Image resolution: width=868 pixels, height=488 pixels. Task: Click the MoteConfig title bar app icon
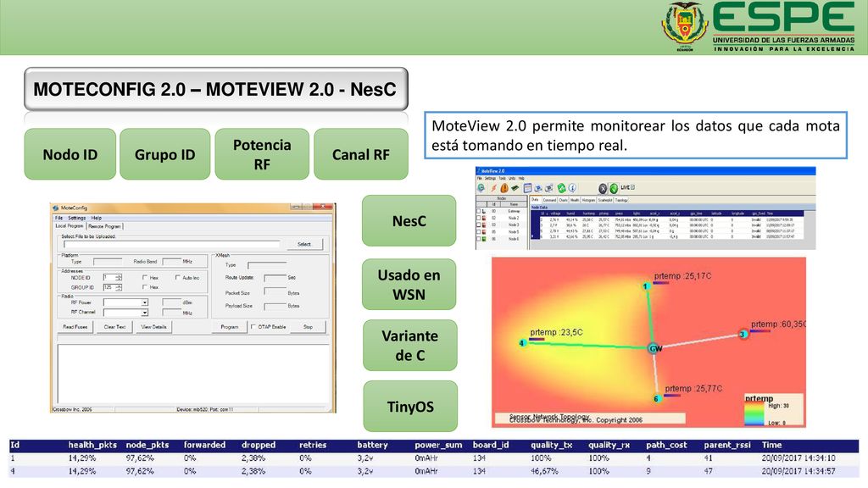pyautogui.click(x=56, y=208)
